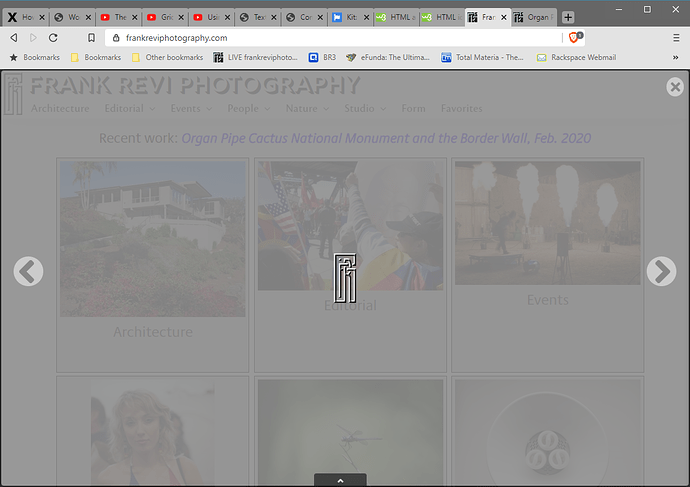Click the browser back arrow
Image resolution: width=690 pixels, height=487 pixels.
(x=14, y=38)
